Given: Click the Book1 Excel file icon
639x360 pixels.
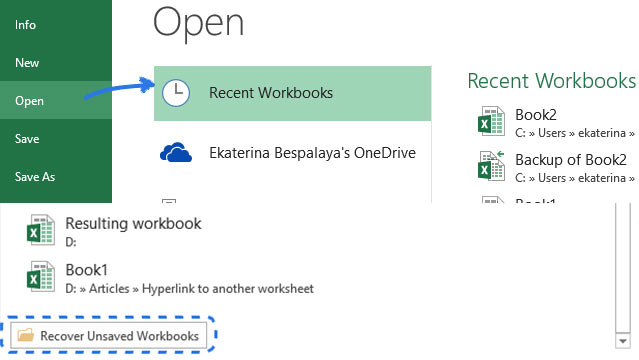Looking at the screenshot, I should click(x=41, y=276).
